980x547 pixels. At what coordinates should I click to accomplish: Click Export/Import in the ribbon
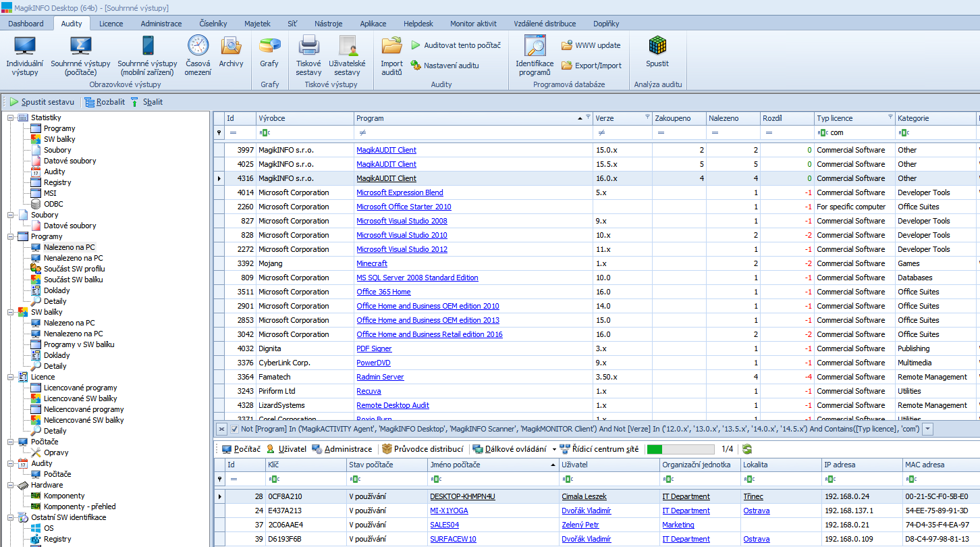pos(591,66)
